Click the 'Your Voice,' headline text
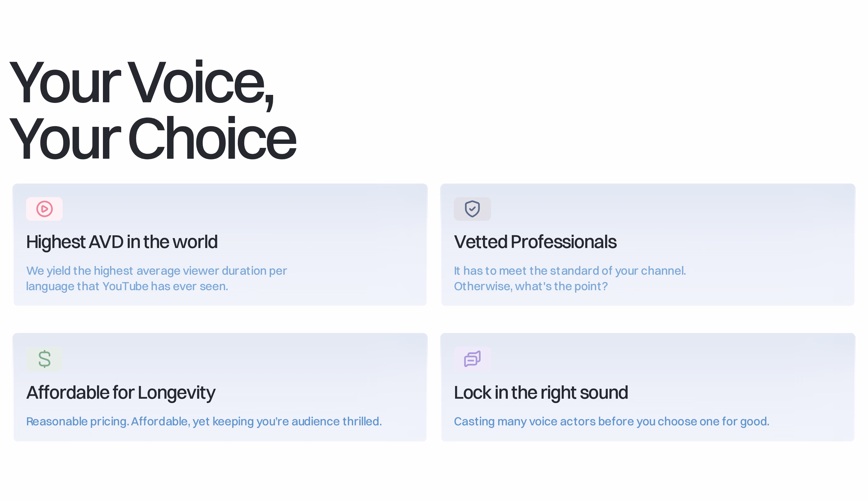Screen dimensions: 868x501 point(141,83)
